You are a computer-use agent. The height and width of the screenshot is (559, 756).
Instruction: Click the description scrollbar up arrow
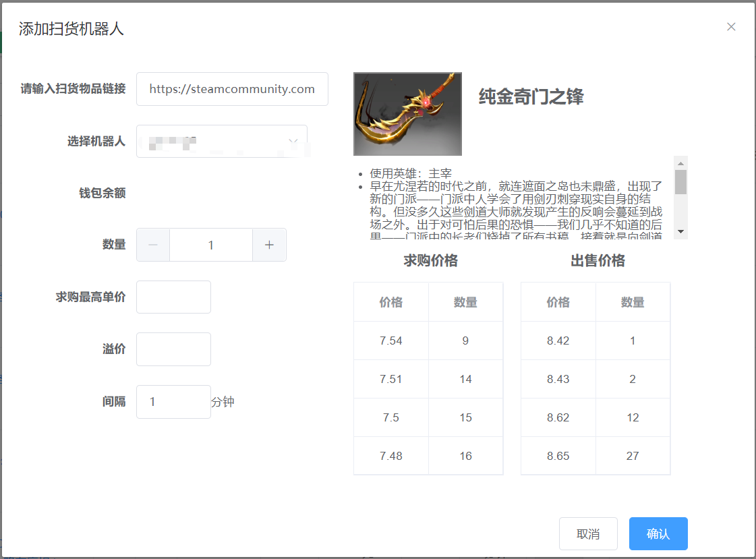680,164
